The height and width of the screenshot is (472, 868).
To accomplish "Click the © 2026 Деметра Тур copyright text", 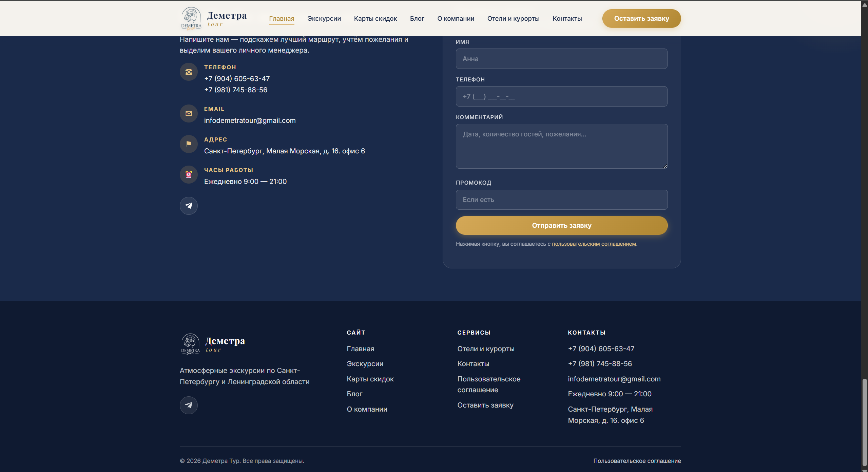I will [242, 461].
